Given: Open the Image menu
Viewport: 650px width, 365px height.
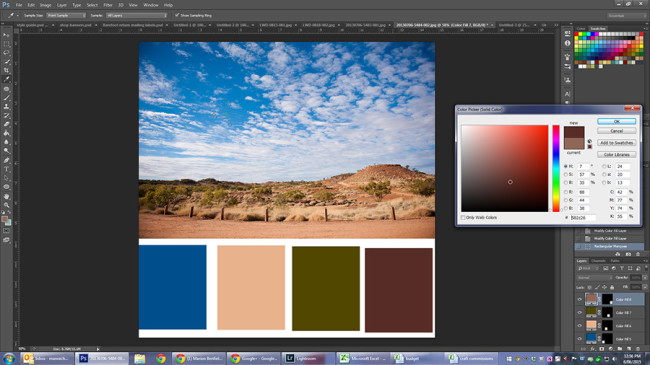Looking at the screenshot, I should tap(45, 5).
